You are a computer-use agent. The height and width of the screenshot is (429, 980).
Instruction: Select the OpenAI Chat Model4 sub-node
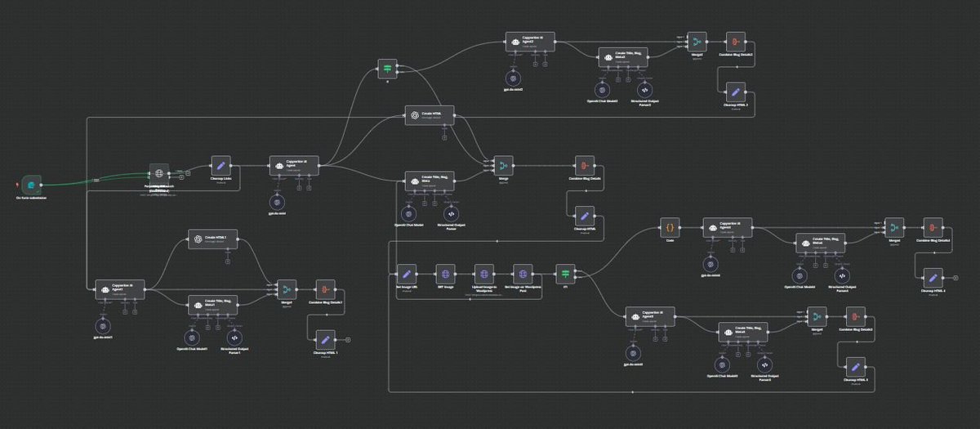click(800, 275)
